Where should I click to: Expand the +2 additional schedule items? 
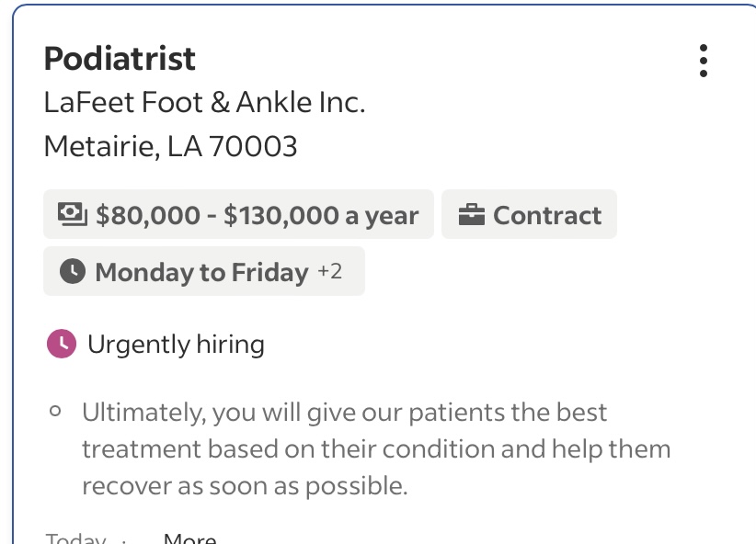330,271
